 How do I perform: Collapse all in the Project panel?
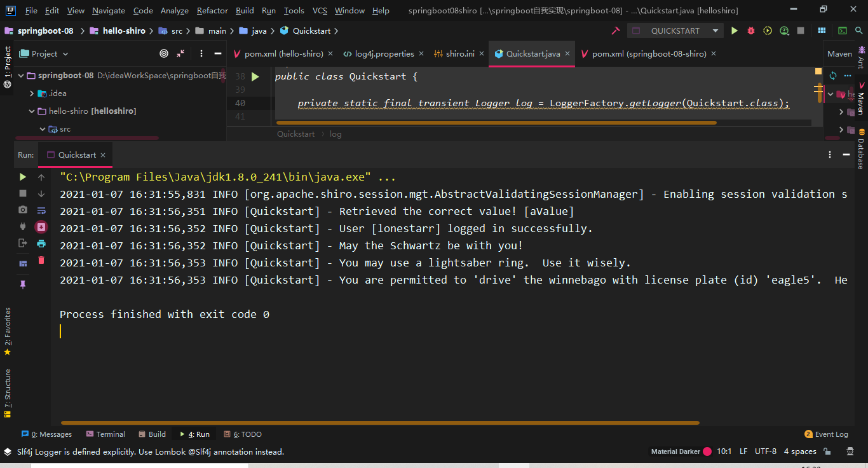(180, 54)
